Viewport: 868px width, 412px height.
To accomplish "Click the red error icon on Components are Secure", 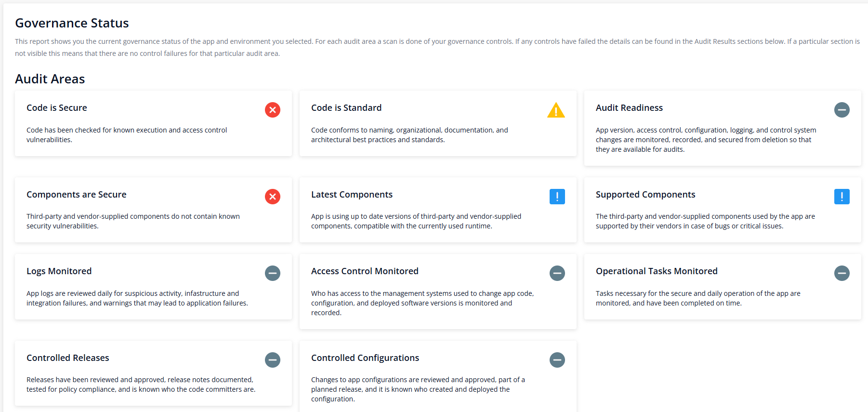I will coord(273,197).
